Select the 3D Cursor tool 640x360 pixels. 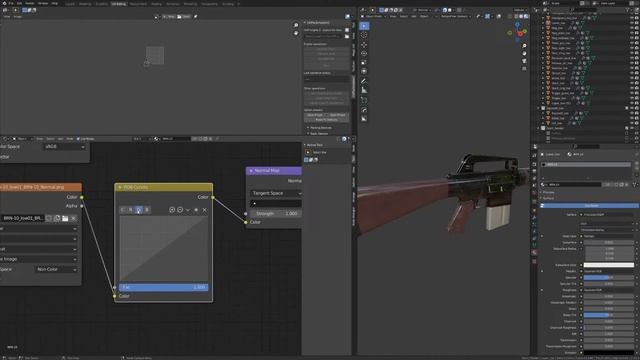click(364, 35)
